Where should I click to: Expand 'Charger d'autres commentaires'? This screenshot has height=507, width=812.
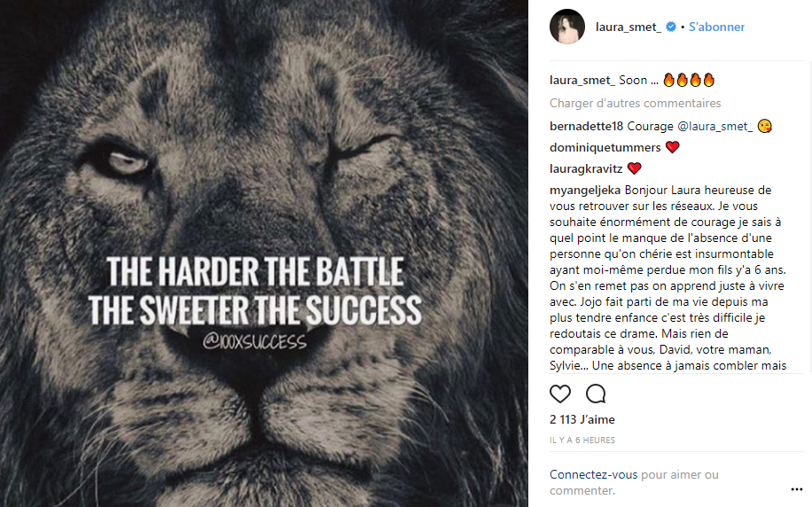635,103
